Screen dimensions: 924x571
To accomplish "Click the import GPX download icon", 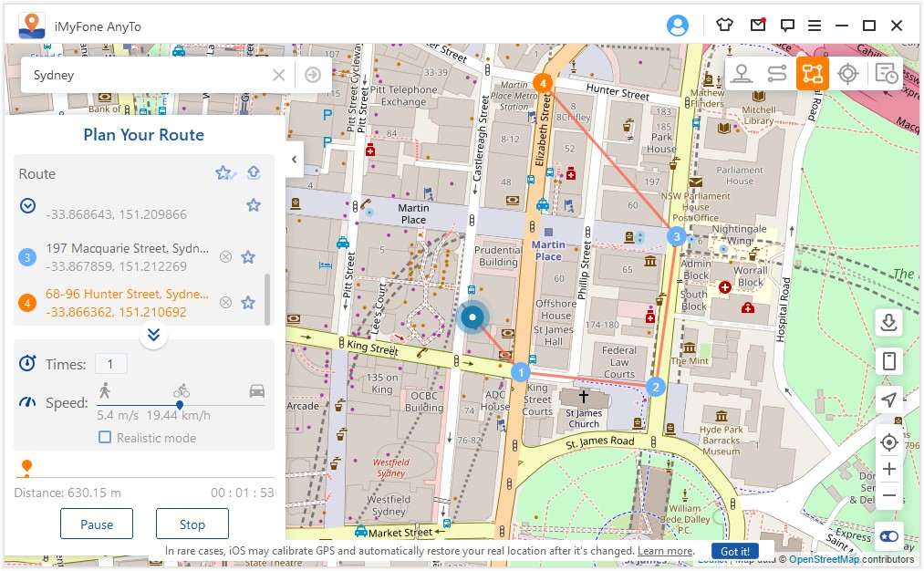I will pos(888,322).
